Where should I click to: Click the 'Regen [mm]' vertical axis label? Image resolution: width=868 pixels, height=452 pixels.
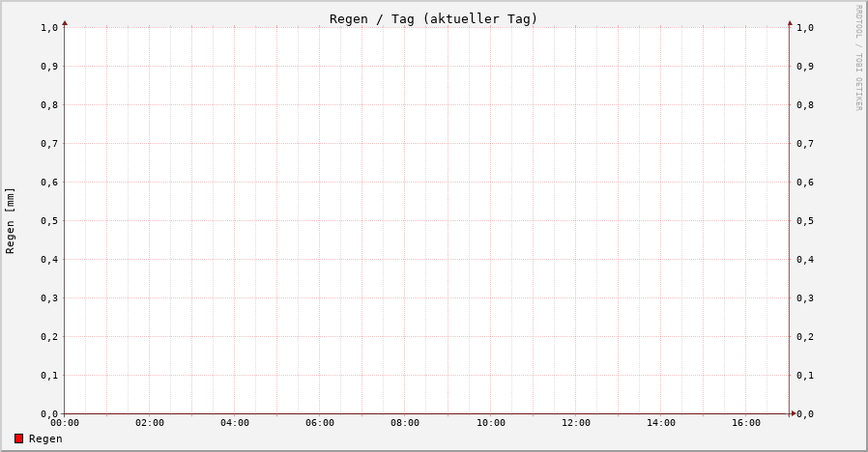tap(10, 221)
